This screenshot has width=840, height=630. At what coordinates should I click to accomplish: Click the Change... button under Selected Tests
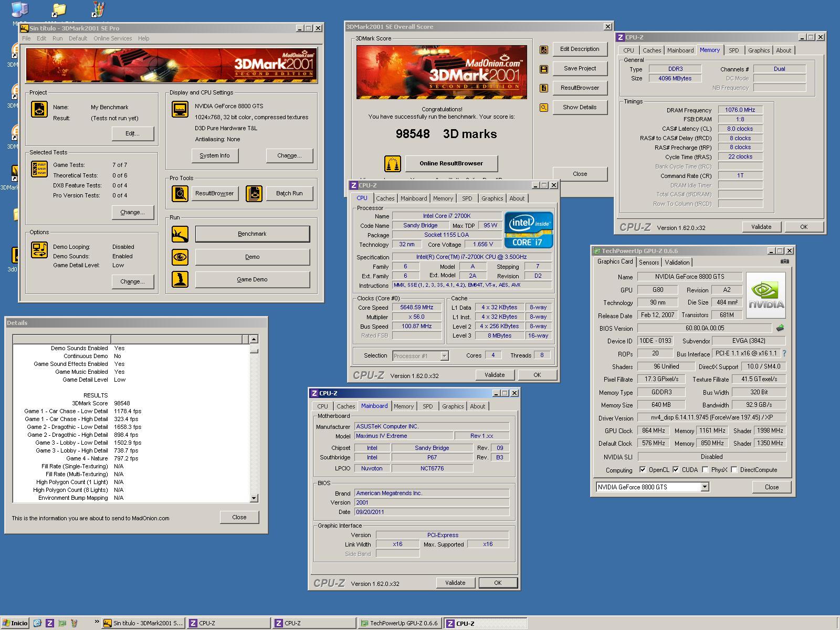coord(133,212)
